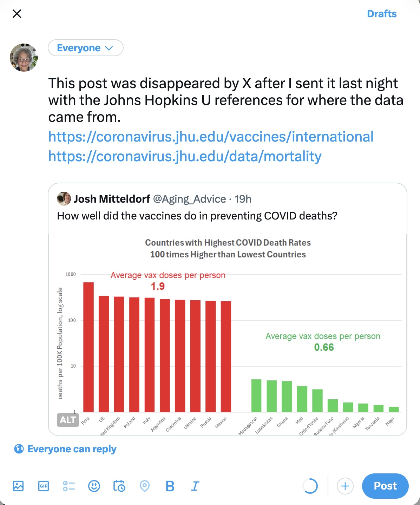The height and width of the screenshot is (505, 420).
Task: Tag a location with the pin icon
Action: pos(145,486)
